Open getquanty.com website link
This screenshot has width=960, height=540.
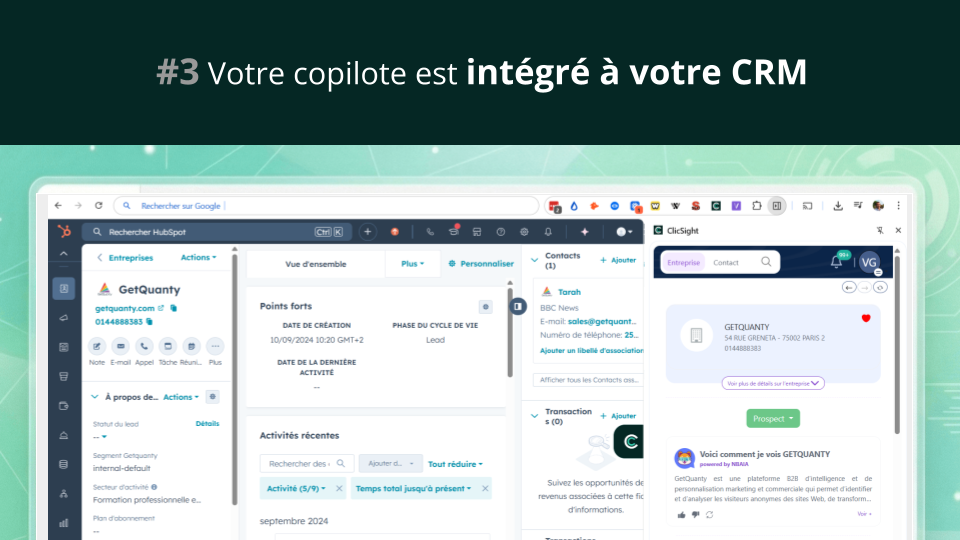(x=124, y=308)
